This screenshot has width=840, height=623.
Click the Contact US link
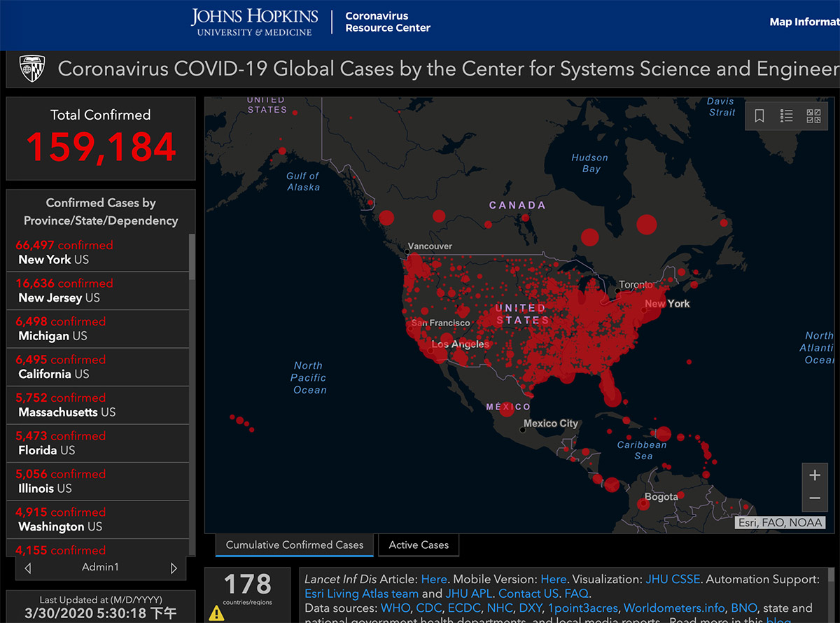(528, 594)
